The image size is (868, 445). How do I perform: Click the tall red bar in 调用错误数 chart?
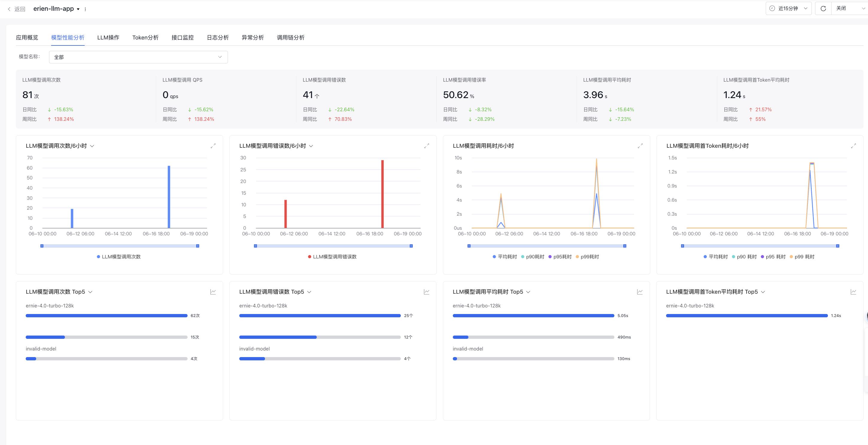(x=383, y=194)
